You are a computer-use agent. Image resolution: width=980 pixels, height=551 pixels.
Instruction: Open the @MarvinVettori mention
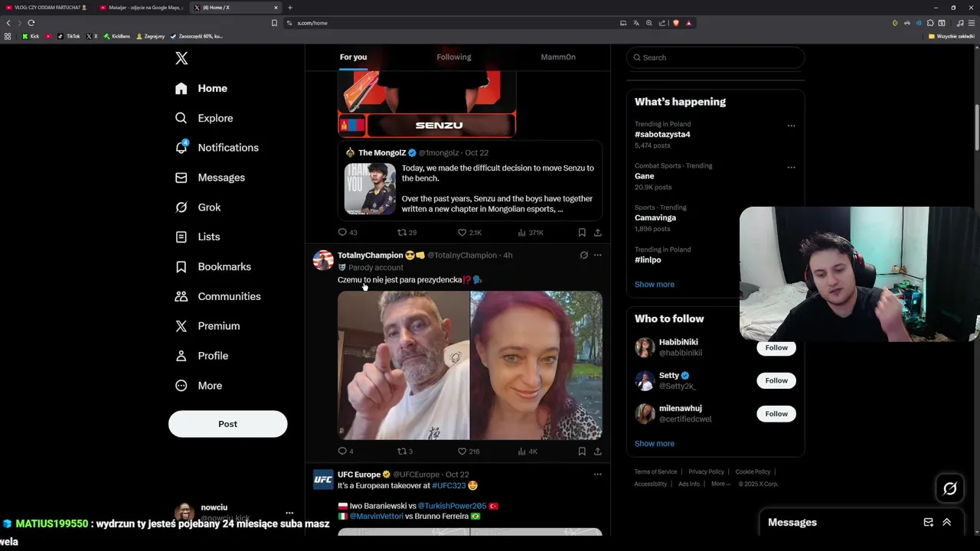point(376,517)
